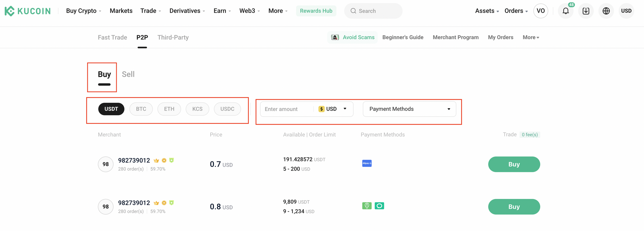Go to My Orders
Viewport: 644px width, 231px height.
500,37
